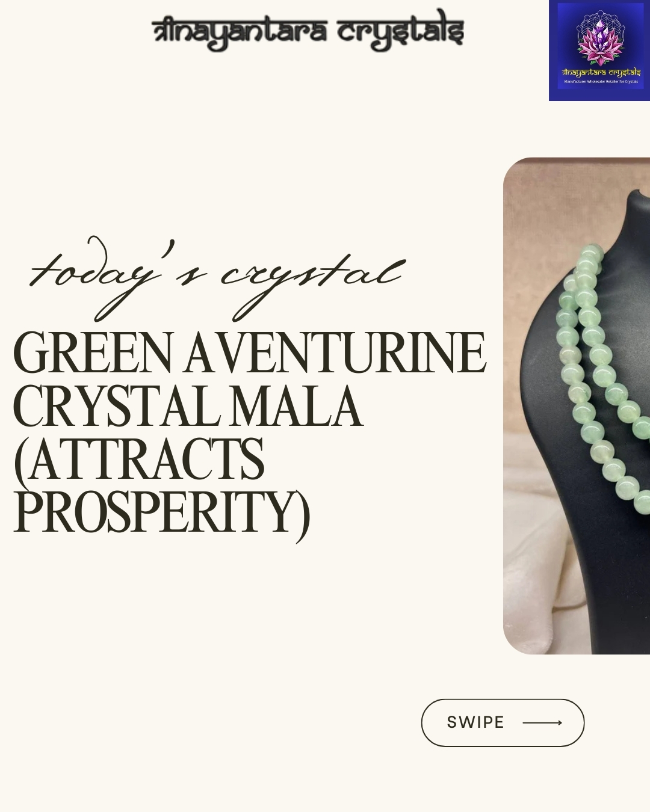Click the SWIPE label text
Image resolution: width=650 pixels, height=812 pixels.
coord(475,722)
